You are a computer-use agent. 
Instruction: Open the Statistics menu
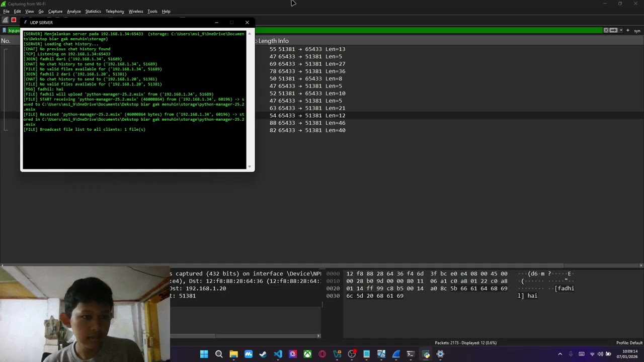coord(93,11)
